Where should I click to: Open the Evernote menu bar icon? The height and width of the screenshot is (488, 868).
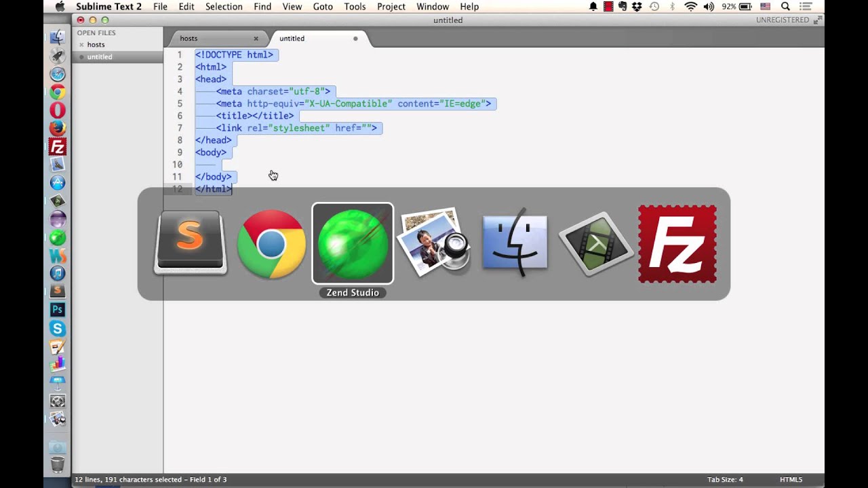[x=623, y=6]
